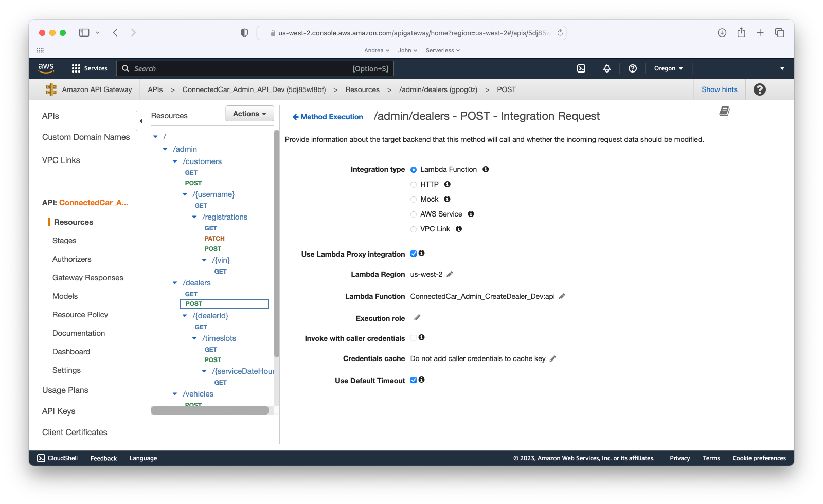Toggle the Safari sidebar
This screenshot has width=823, height=504.
coord(84,32)
